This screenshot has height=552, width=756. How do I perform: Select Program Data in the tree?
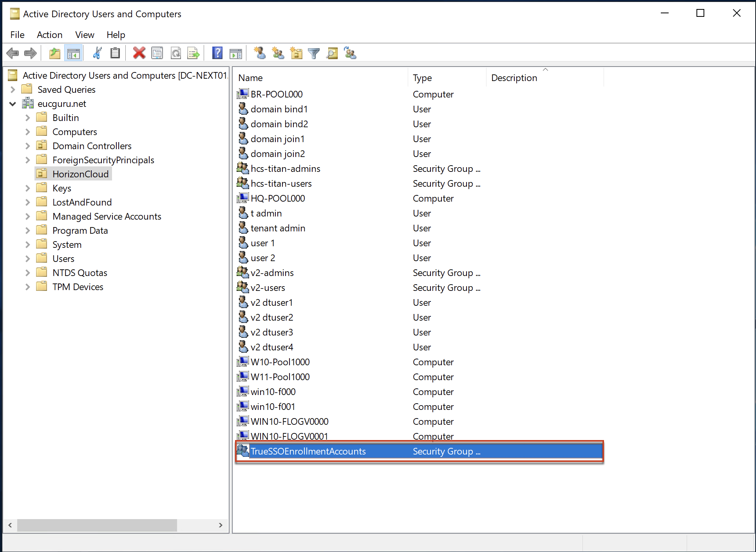(x=80, y=230)
